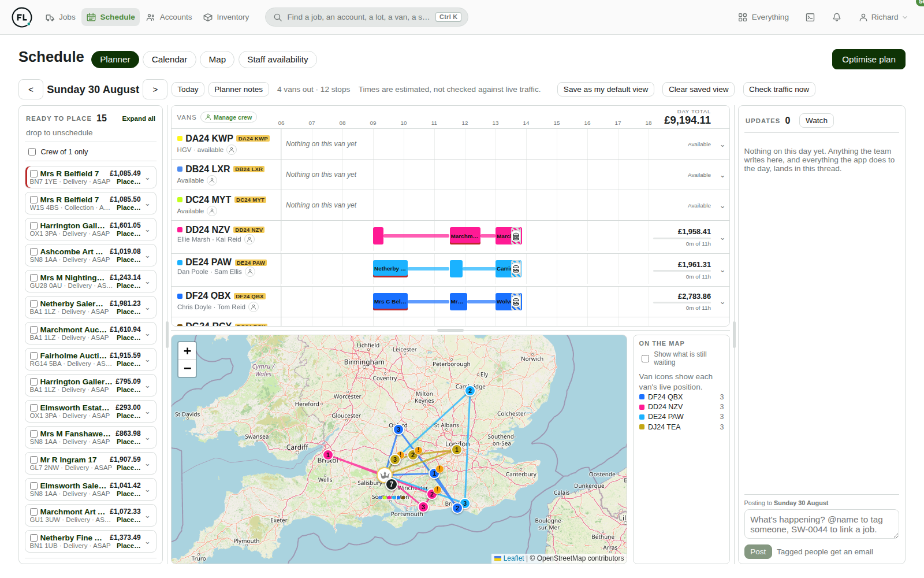This screenshot has height=578, width=924.
Task: Check the Mr R Ingram 17 job
Action: (34, 460)
